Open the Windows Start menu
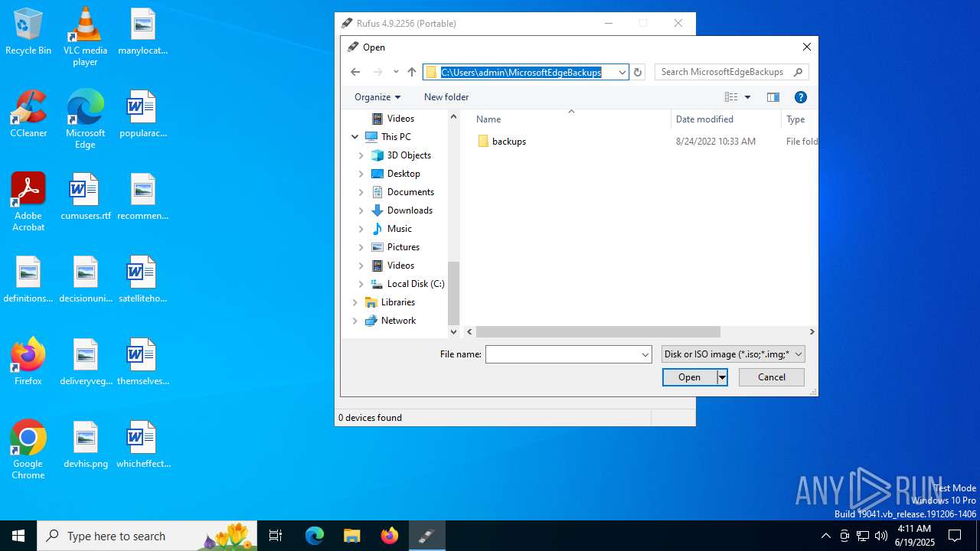Viewport: 980px width, 551px height. pos(18,536)
